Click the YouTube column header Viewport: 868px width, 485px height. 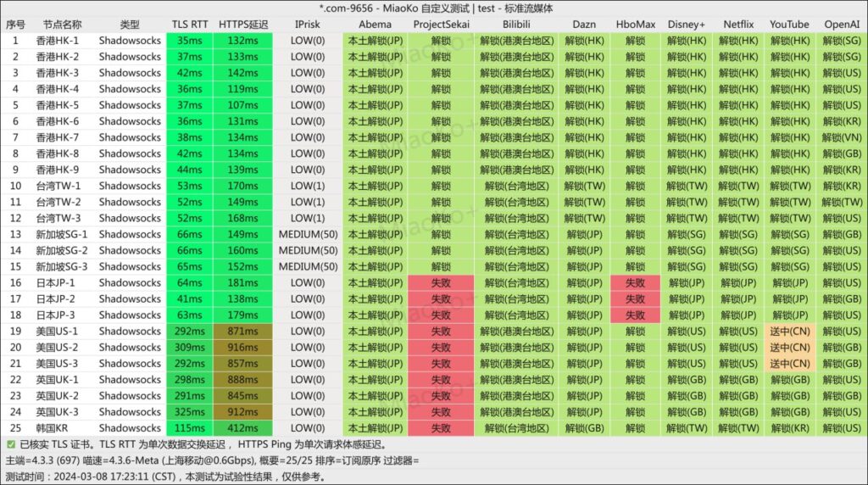pos(789,25)
